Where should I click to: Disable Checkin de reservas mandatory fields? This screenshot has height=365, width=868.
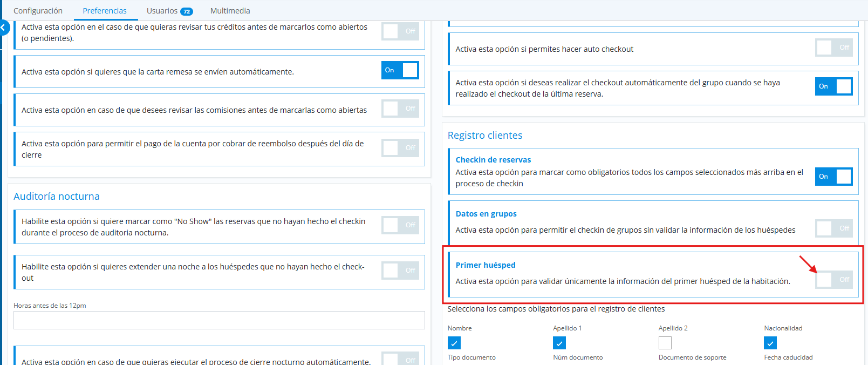tap(834, 177)
